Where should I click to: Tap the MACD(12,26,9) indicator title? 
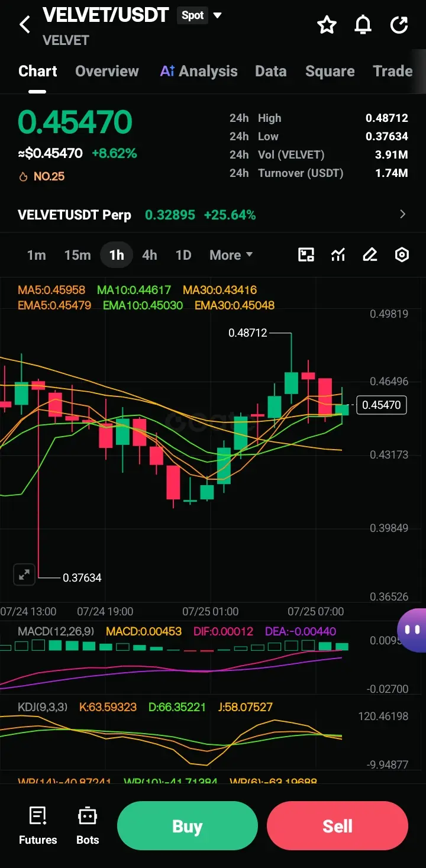[56, 631]
